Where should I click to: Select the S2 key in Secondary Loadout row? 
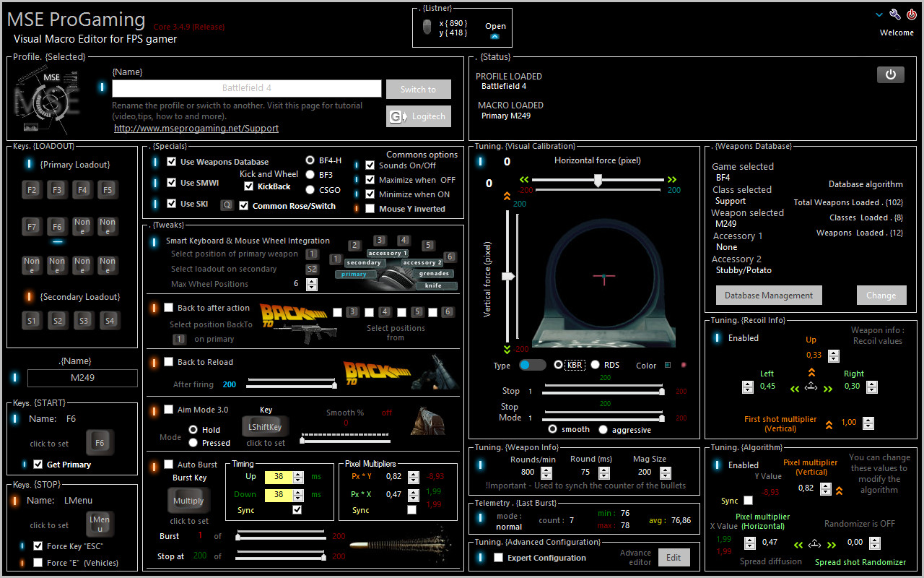pos(57,320)
